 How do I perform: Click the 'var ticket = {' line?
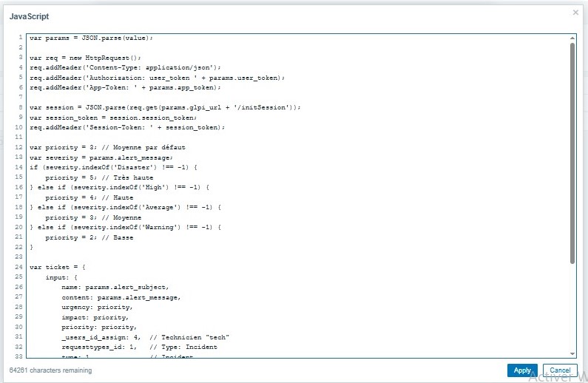click(58, 267)
